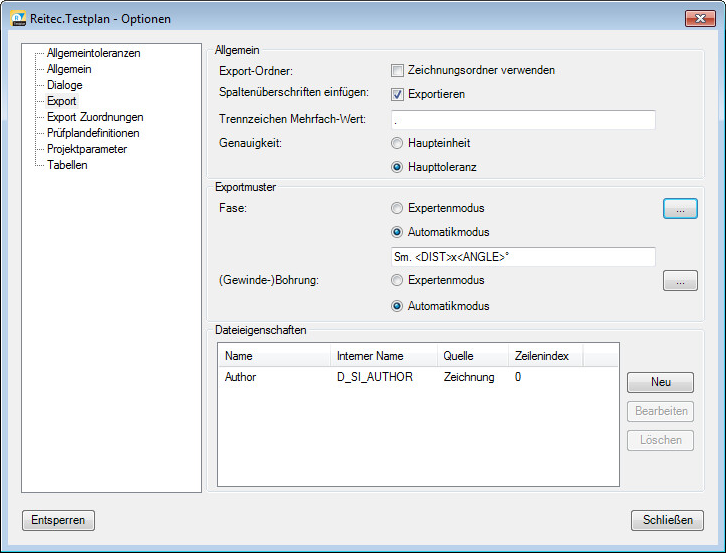Open 'Tabellen' options page
726x553 pixels.
(x=67, y=165)
